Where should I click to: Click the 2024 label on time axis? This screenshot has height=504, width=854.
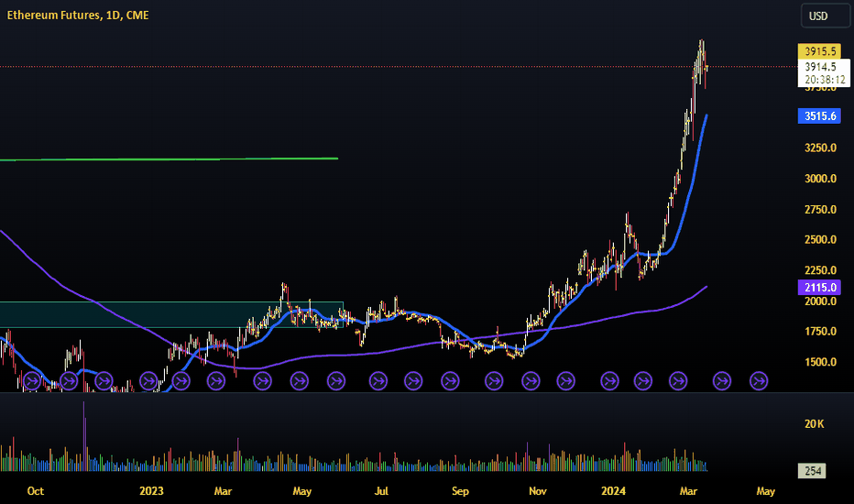(613, 491)
